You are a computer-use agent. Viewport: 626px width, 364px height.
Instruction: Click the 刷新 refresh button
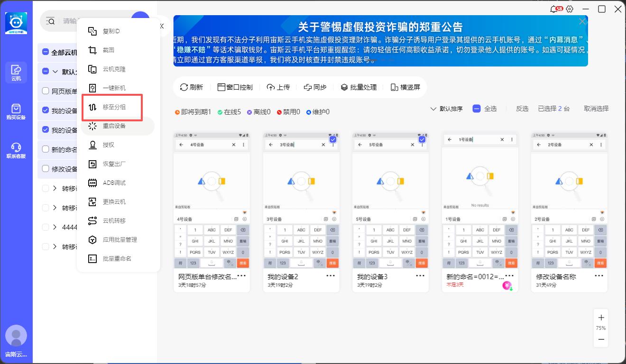tap(192, 87)
